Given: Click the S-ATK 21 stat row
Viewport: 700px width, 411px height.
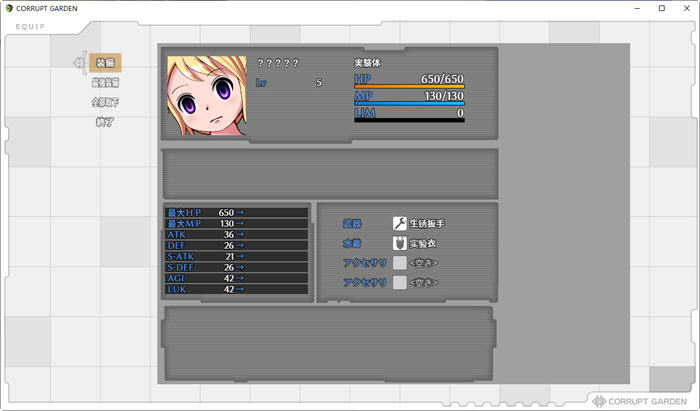Looking at the screenshot, I should (x=237, y=256).
